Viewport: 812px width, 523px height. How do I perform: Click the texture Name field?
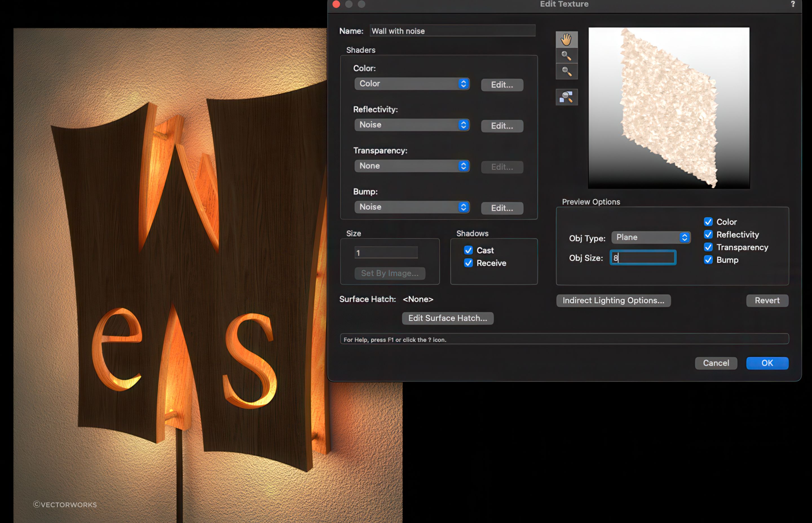coord(452,30)
